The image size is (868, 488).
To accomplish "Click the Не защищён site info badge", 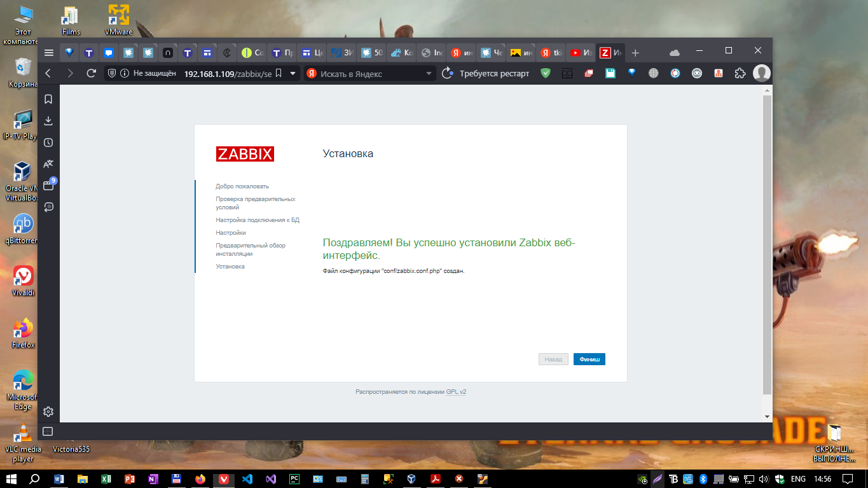I will tap(148, 74).
